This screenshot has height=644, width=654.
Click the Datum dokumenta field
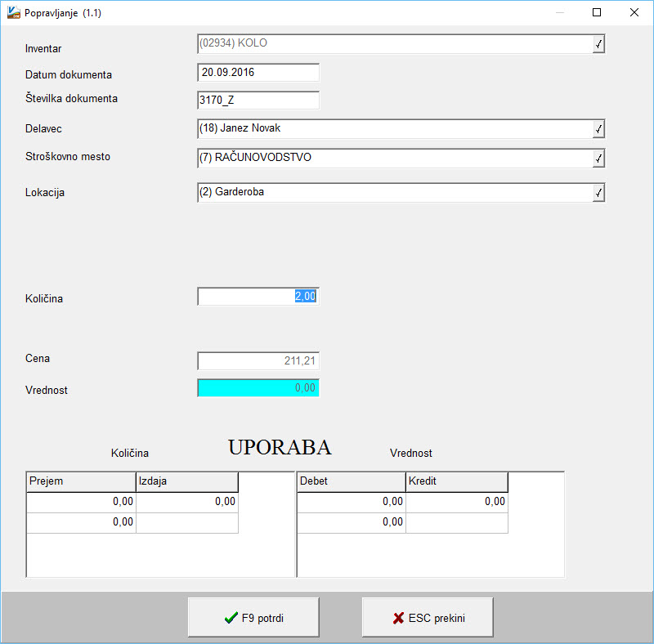(x=258, y=73)
